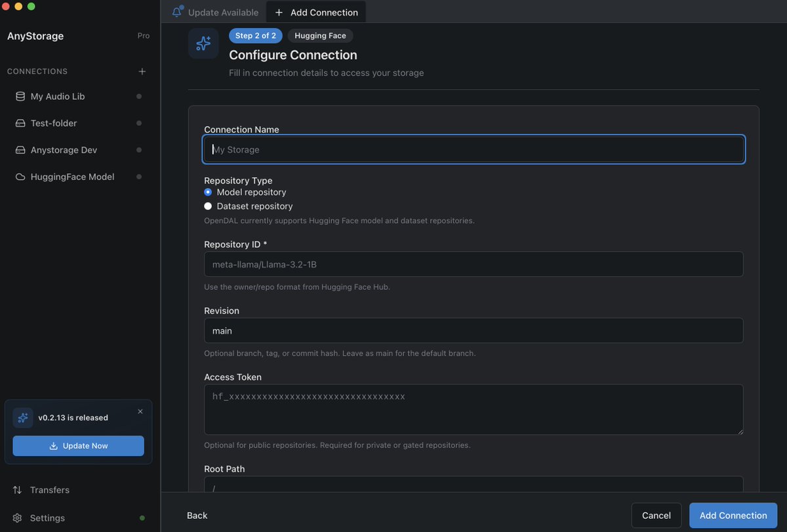
Task: Click 'v0.2.13 is released' text
Action: pos(73,418)
